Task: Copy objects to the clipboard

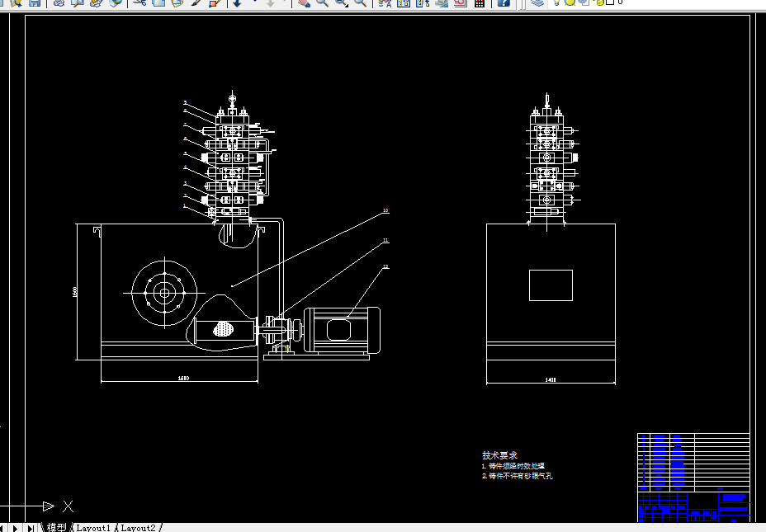Action: [x=158, y=2]
